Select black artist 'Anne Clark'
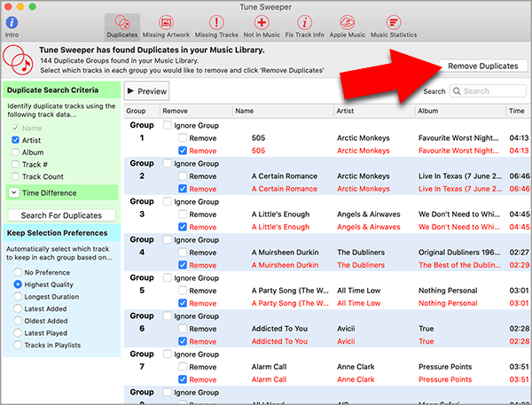Viewport: 532px width, 405px height. [356, 367]
